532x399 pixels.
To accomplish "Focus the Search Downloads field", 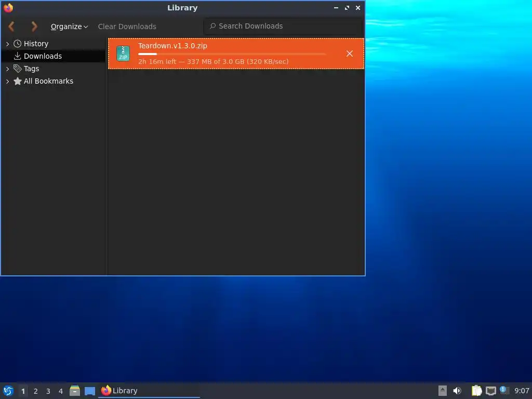I will (x=283, y=26).
